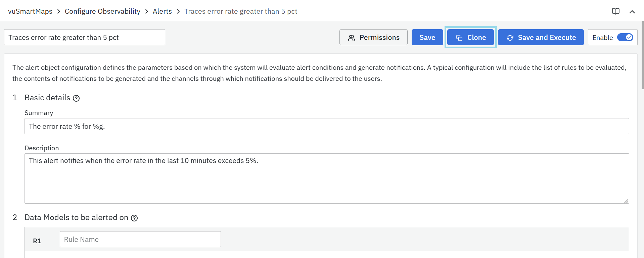Viewport: 644px width, 258px height.
Task: Open Alerts breadcrumb link
Action: click(162, 11)
